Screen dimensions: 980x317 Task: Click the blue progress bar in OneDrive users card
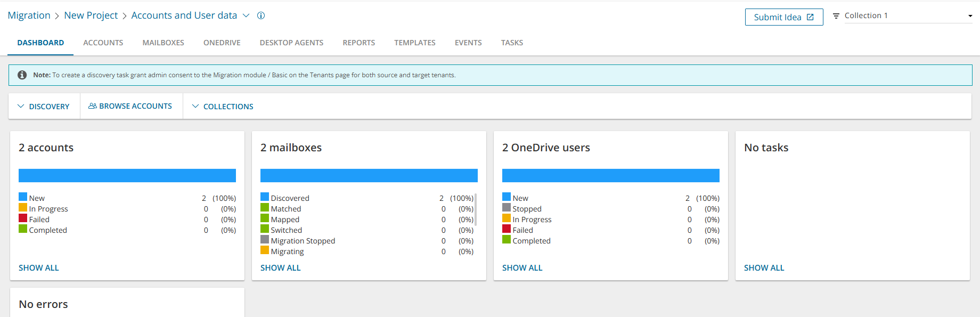click(x=610, y=175)
